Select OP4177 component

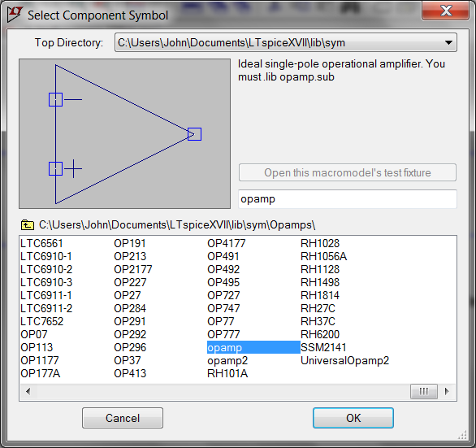tap(227, 243)
